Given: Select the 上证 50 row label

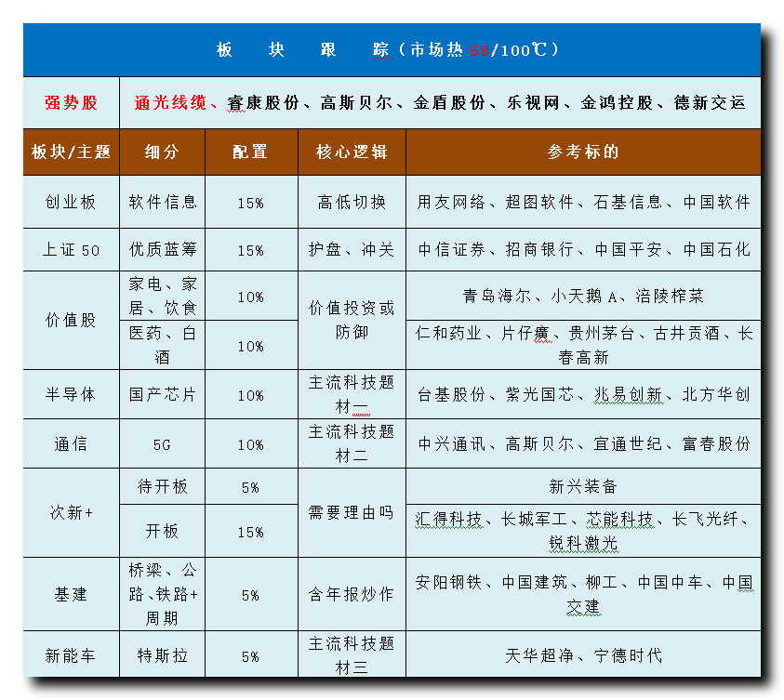Looking at the screenshot, I should click(72, 249).
